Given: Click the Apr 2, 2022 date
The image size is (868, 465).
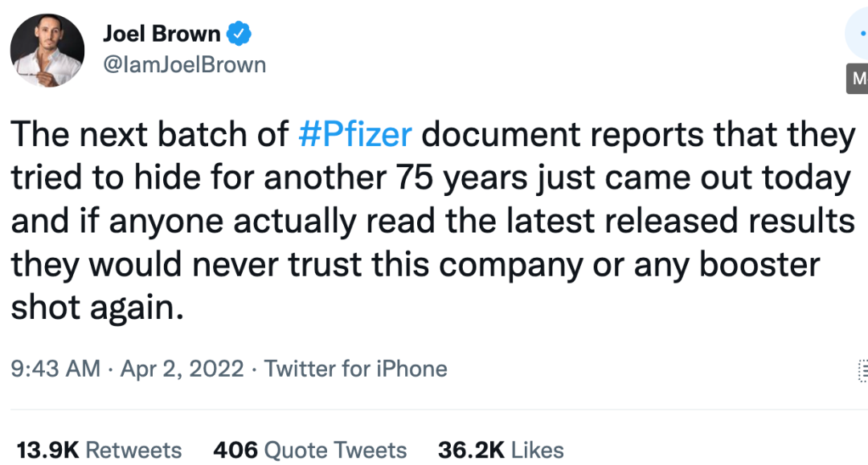Looking at the screenshot, I should tap(182, 369).
